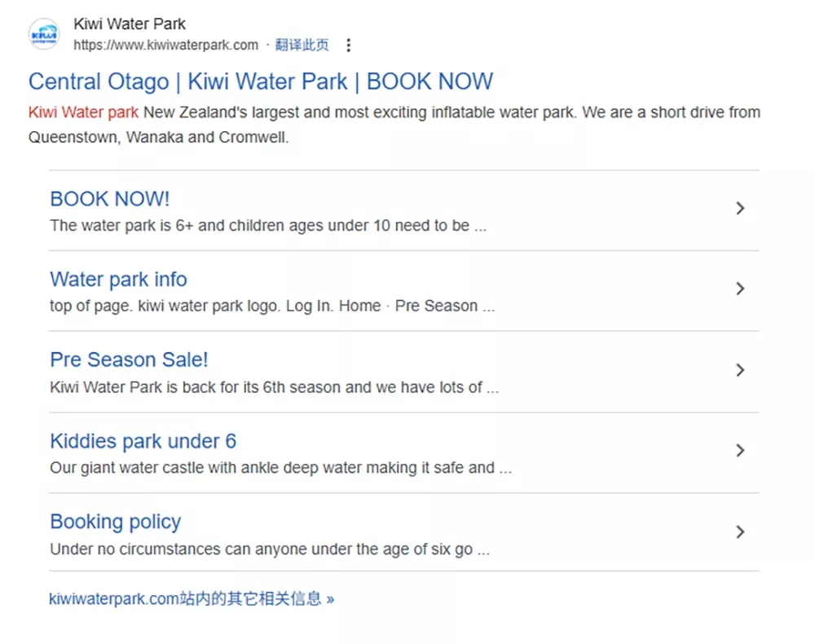Open the BOOK NOW! sitelink
The image size is (815, 644).
110,199
